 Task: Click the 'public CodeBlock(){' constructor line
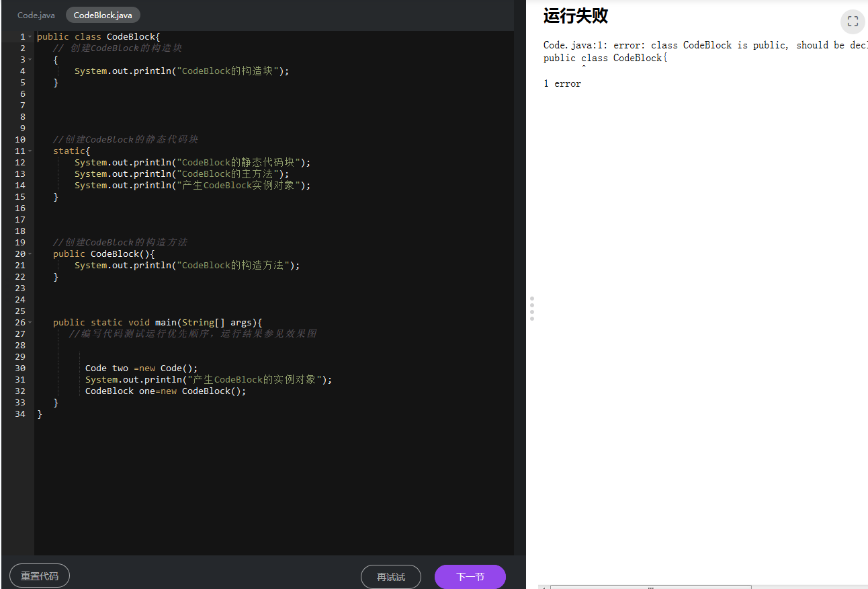click(104, 254)
